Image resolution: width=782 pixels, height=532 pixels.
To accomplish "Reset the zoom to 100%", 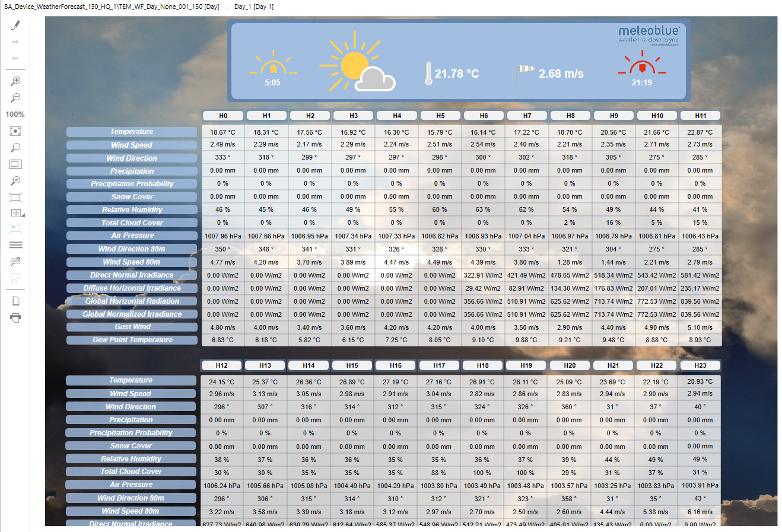I will (x=15, y=114).
